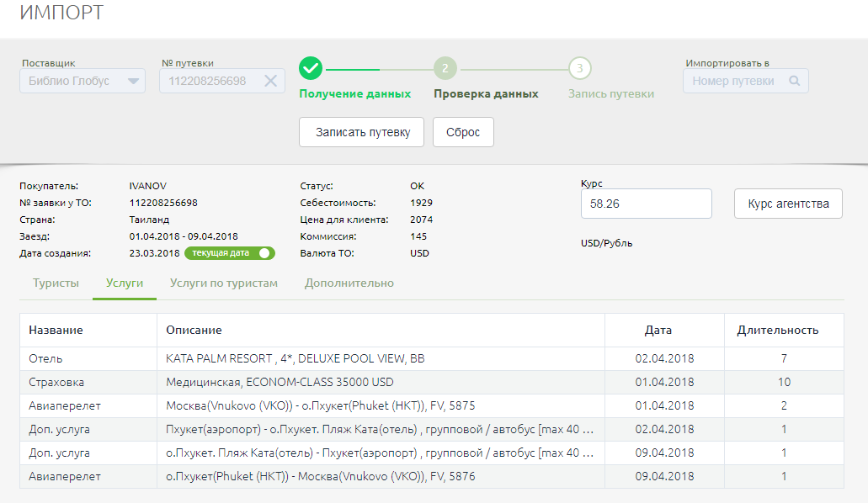868x503 pixels.
Task: Click the step 3 circle icon
Action: [x=580, y=69]
